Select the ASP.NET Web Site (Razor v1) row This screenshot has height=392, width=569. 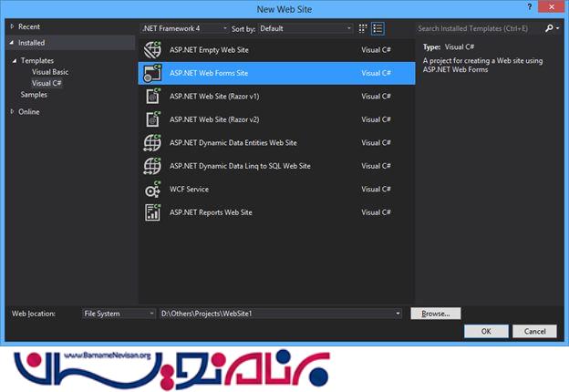click(276, 96)
